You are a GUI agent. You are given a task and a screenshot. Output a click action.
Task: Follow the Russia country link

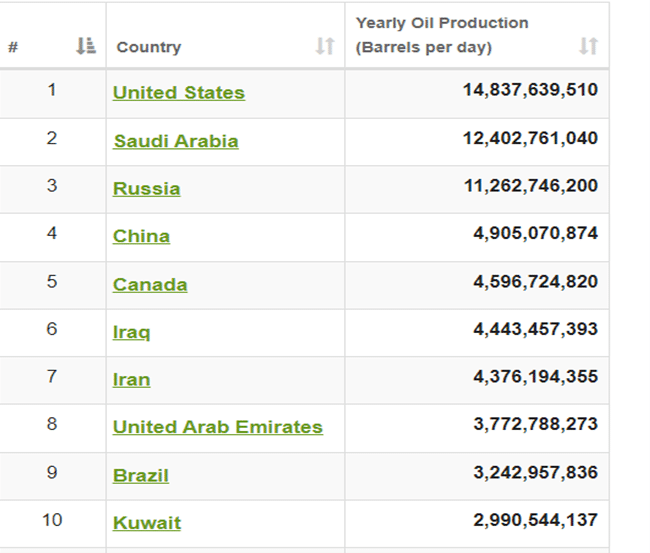(x=147, y=189)
